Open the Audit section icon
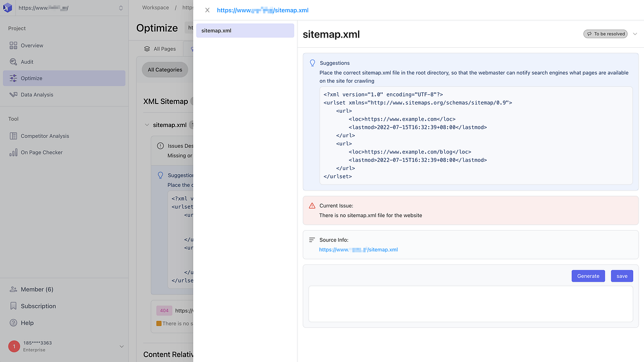 tap(13, 62)
